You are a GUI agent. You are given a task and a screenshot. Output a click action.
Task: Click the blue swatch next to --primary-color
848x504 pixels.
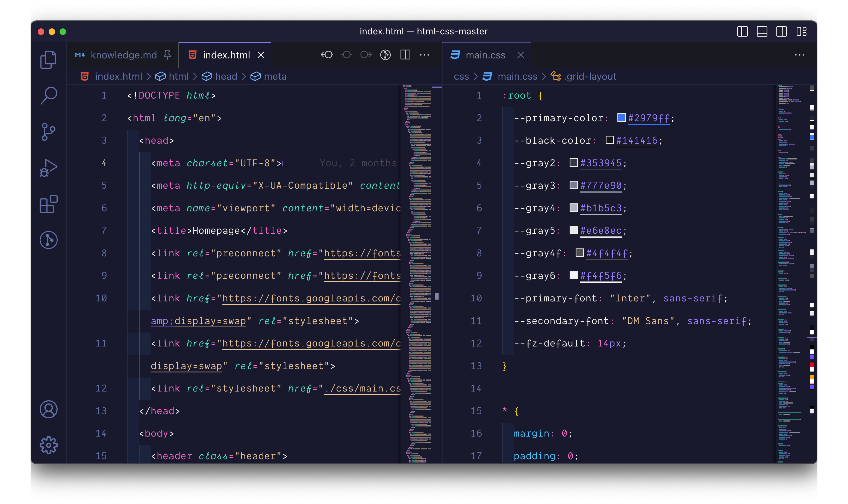click(x=622, y=117)
